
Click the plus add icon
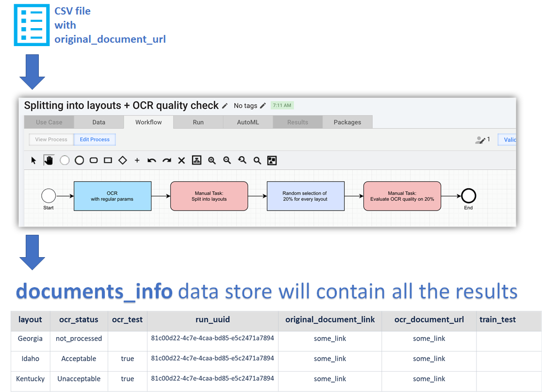pyautogui.click(x=137, y=161)
